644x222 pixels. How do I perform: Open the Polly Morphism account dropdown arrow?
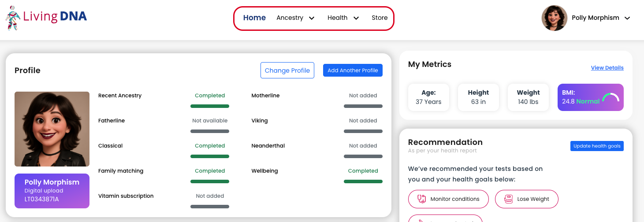click(627, 18)
